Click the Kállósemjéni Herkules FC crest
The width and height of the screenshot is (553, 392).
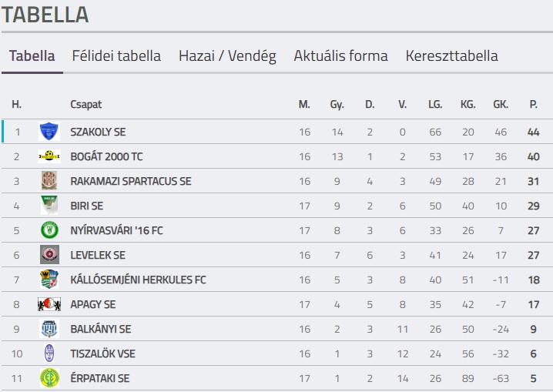49,280
